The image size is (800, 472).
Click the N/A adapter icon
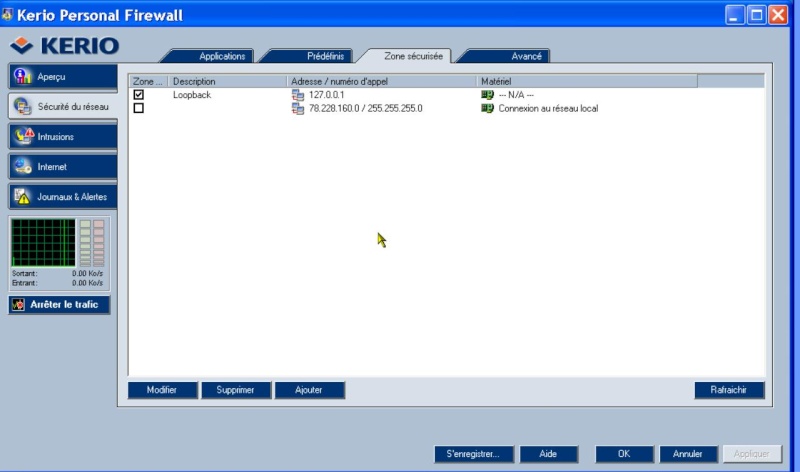(x=487, y=95)
